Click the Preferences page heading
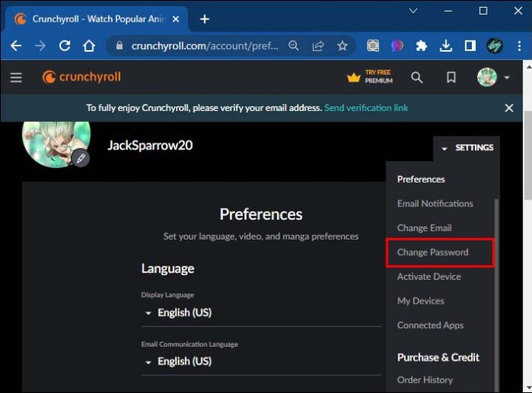 click(261, 214)
